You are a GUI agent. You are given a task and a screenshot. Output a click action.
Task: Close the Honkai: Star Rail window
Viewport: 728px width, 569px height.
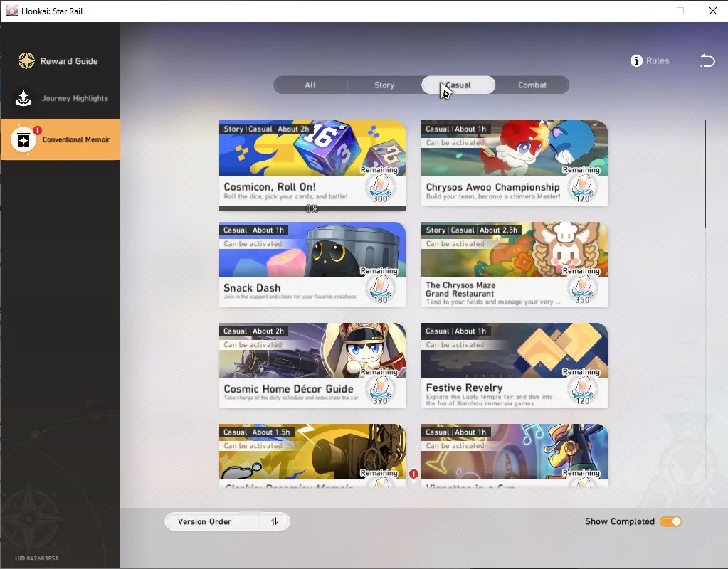[712, 11]
